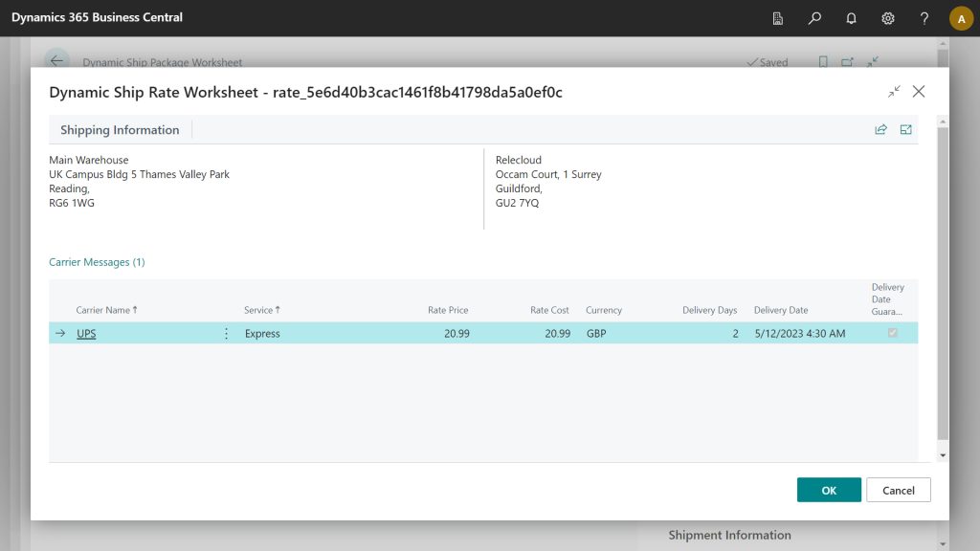Open Dynamics 365 Business Central home menu
The width and height of the screenshot is (980, 551).
pyautogui.click(x=95, y=18)
